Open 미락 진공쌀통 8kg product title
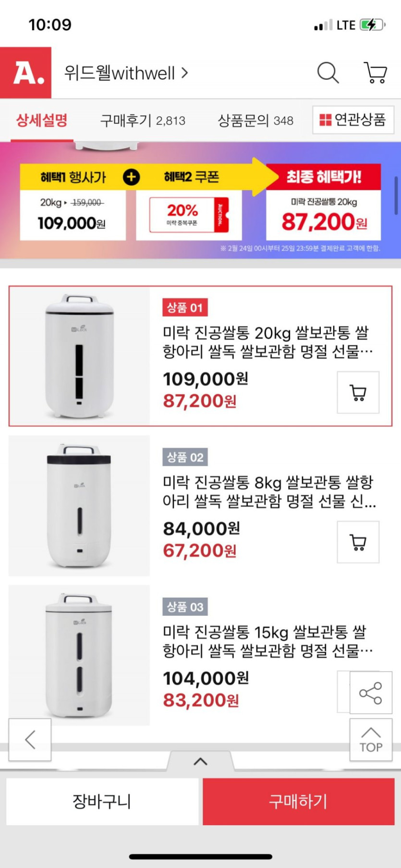Screen dimensions: 401x868 pos(268,491)
